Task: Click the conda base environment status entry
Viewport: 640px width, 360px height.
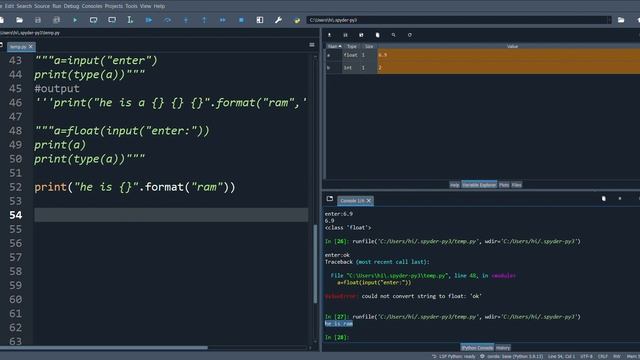Action: (511, 357)
